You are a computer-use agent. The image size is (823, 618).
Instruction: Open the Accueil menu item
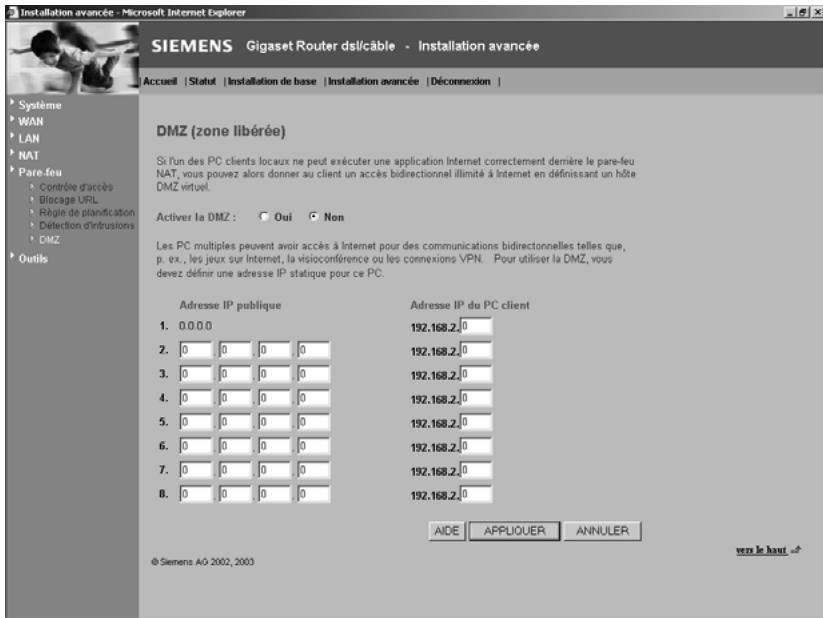tap(160, 81)
